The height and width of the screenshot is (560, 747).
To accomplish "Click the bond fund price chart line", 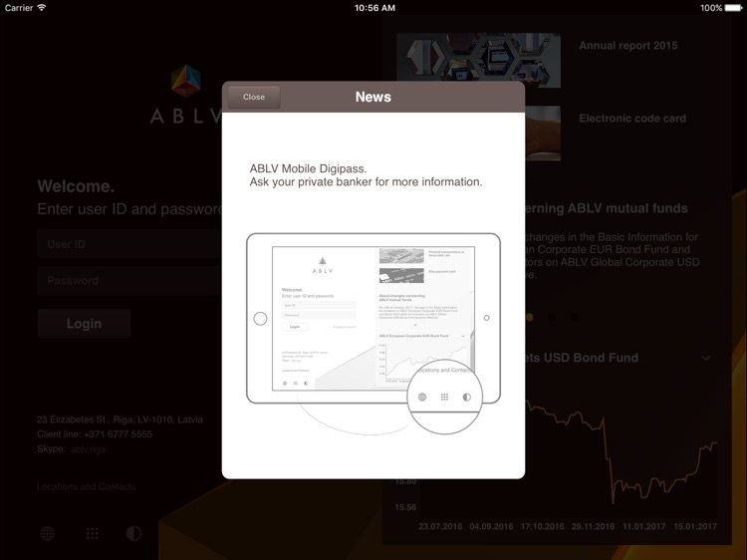I will 622,450.
